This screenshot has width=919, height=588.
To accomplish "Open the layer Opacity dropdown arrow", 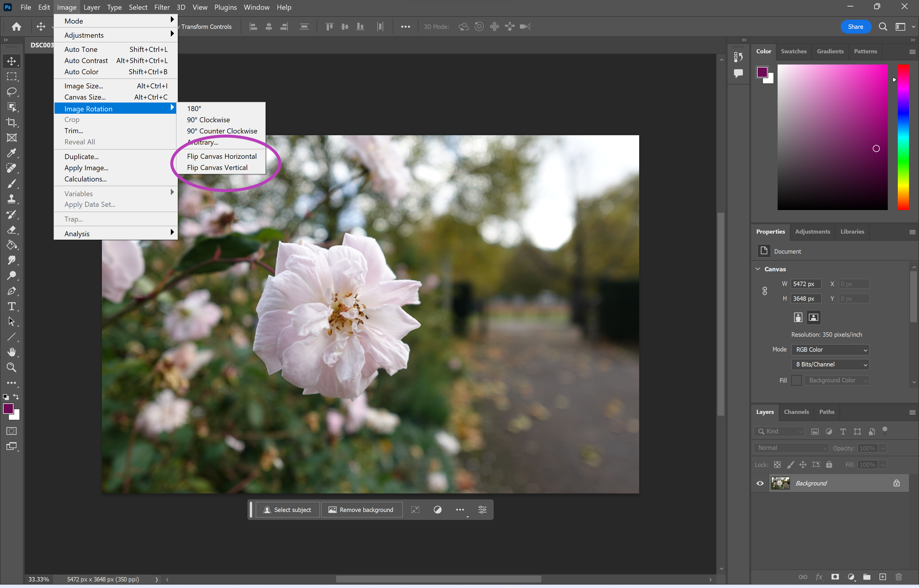I will 882,448.
